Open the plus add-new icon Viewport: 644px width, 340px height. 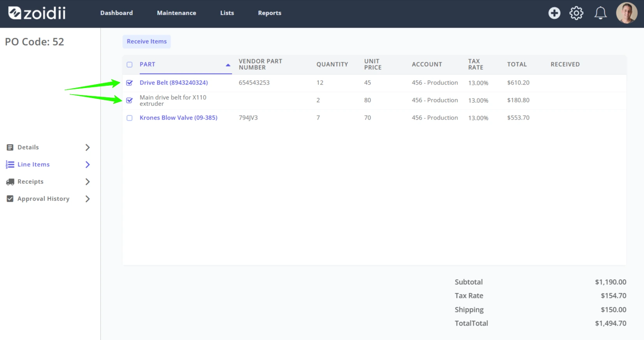554,13
